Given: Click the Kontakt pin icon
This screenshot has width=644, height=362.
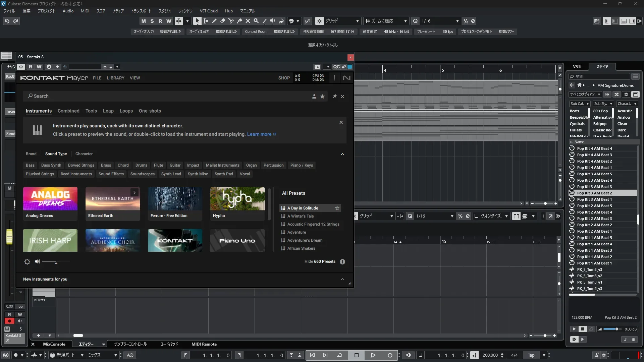Looking at the screenshot, I should pos(334,97).
